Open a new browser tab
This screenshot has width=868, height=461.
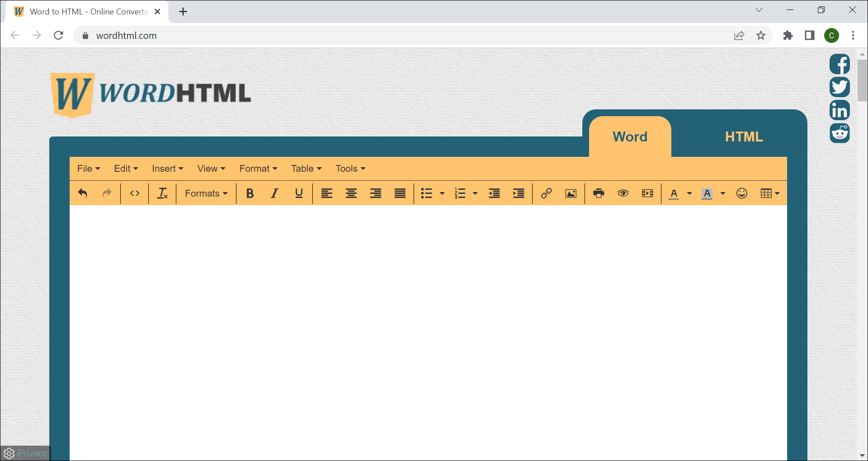(x=183, y=12)
